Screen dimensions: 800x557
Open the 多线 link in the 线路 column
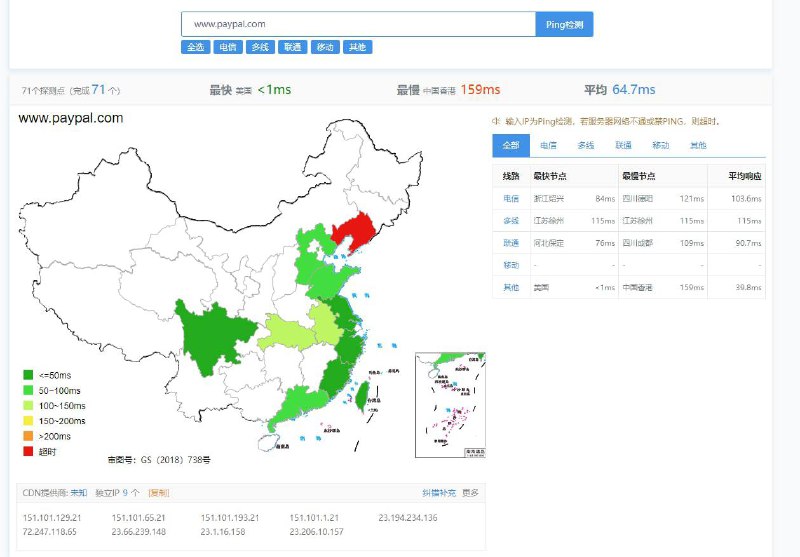pos(511,221)
